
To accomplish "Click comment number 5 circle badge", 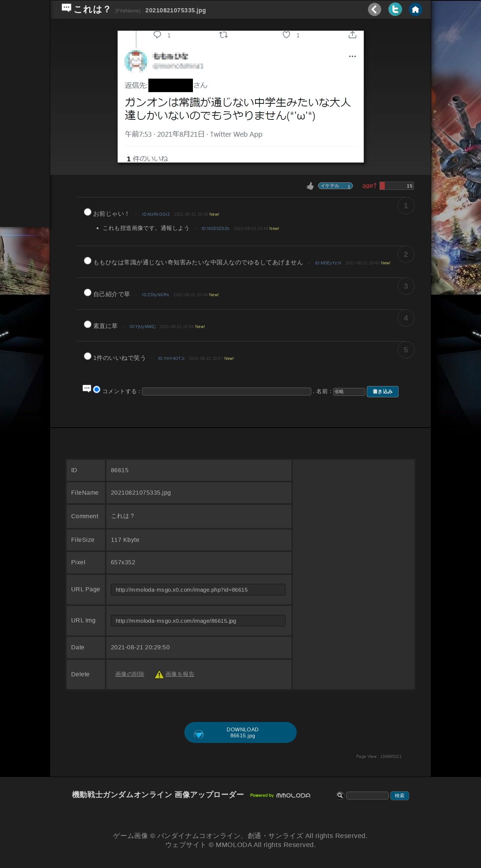I will [406, 350].
